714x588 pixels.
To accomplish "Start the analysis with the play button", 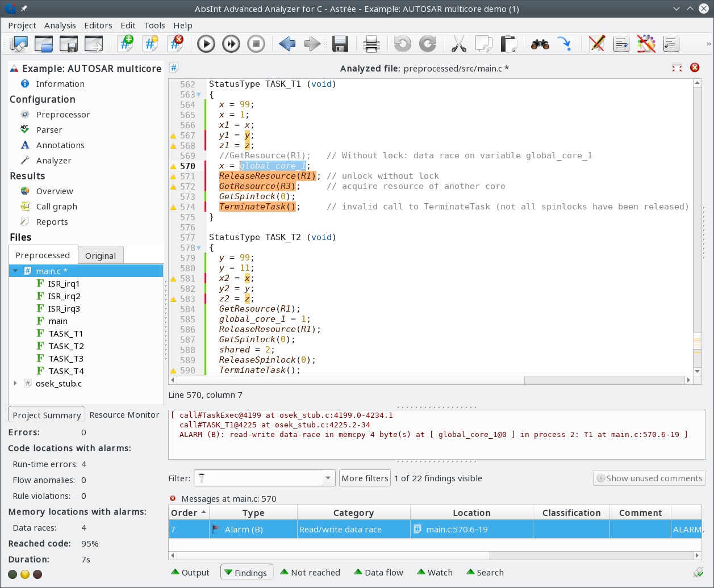I will click(206, 44).
